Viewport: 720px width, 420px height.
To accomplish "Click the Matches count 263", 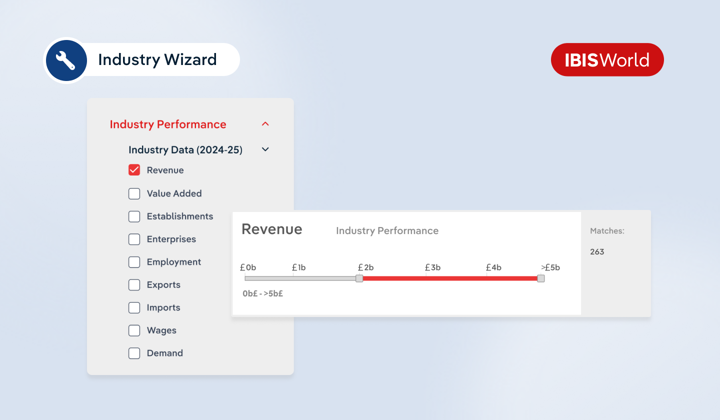I will tap(597, 252).
